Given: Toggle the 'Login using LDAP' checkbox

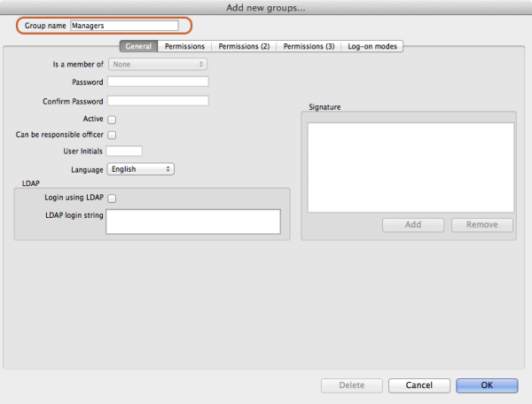Looking at the screenshot, I should [x=113, y=198].
